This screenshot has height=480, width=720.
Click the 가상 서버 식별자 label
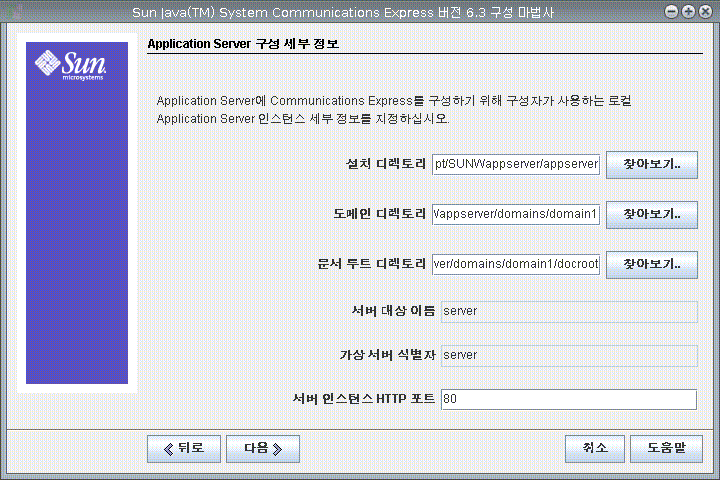[x=387, y=355]
